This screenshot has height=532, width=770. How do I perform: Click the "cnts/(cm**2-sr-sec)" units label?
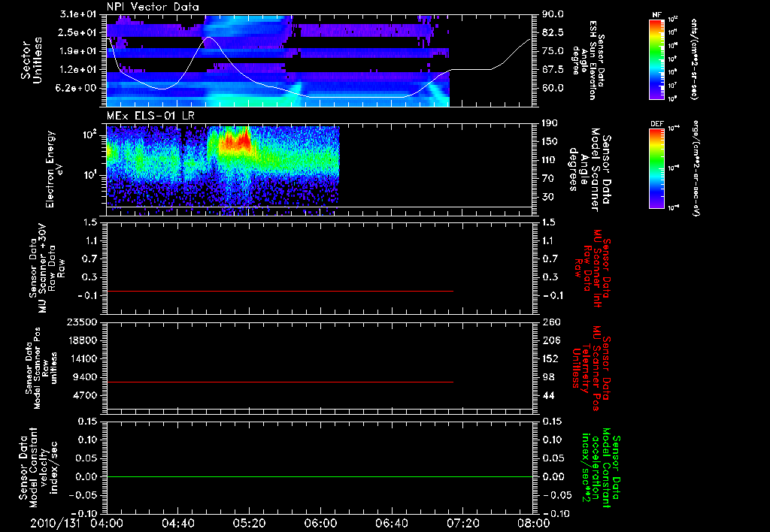[694, 59]
